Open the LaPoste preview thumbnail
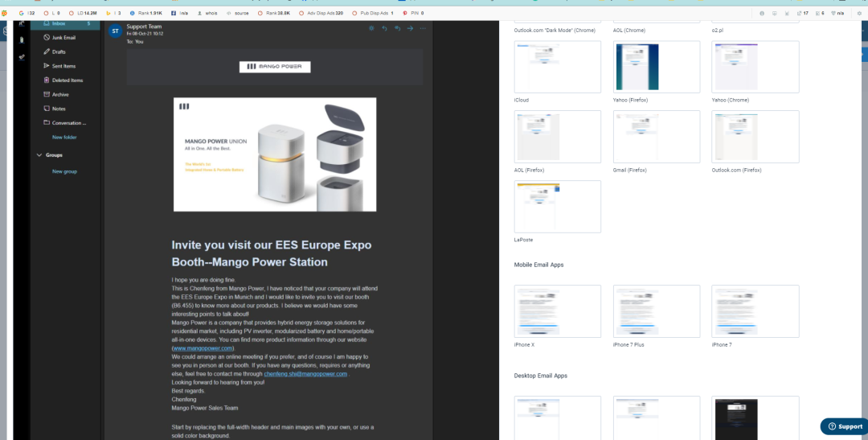The width and height of the screenshot is (868, 440). click(x=558, y=207)
